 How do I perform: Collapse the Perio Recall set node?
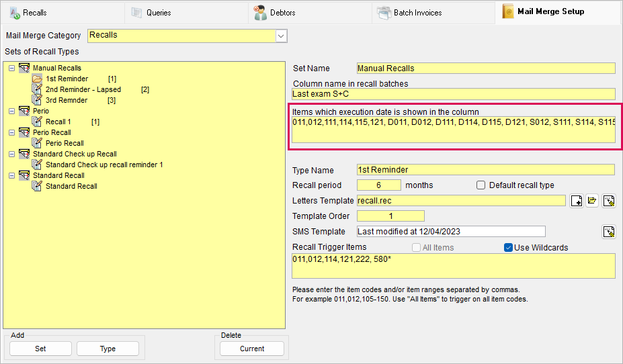(x=12, y=132)
